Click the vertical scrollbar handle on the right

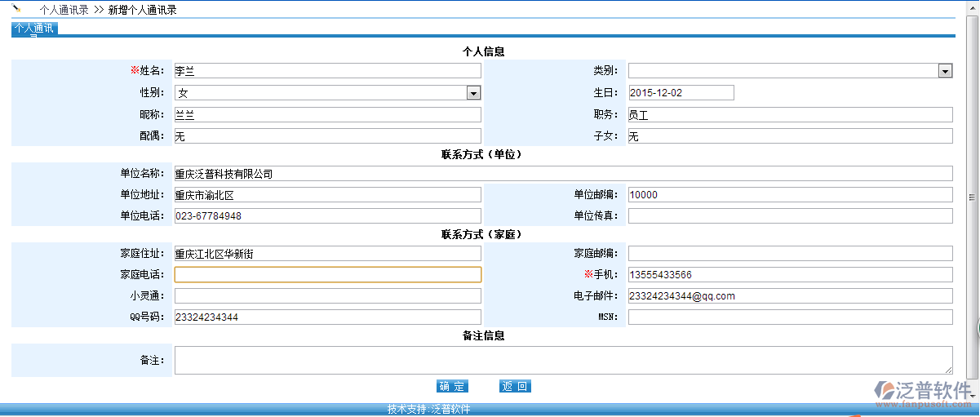pos(972,197)
